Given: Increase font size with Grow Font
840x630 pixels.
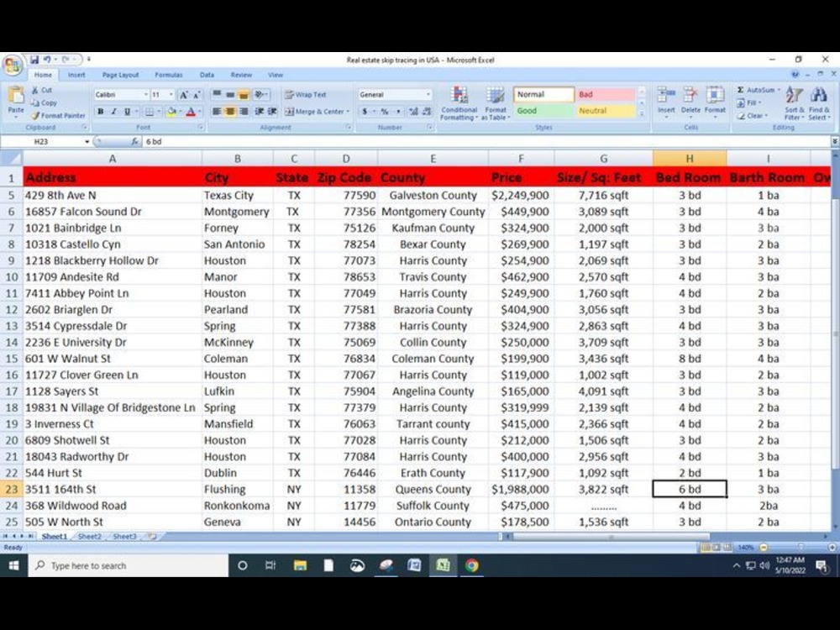Looking at the screenshot, I should click(184, 95).
